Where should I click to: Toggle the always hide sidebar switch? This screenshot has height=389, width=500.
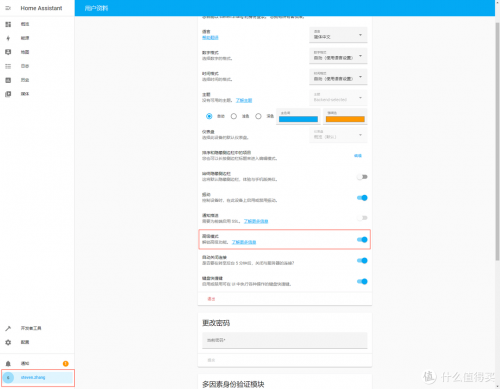tap(362, 177)
